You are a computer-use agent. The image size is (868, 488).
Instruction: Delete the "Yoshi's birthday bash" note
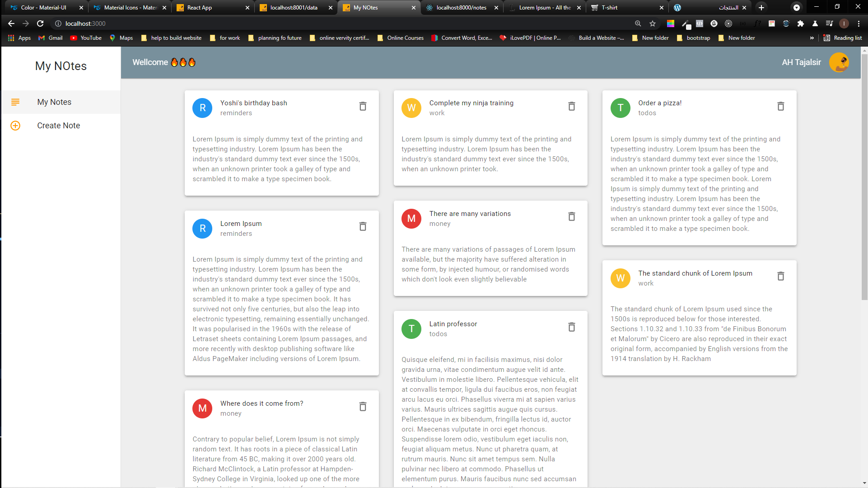[363, 106]
